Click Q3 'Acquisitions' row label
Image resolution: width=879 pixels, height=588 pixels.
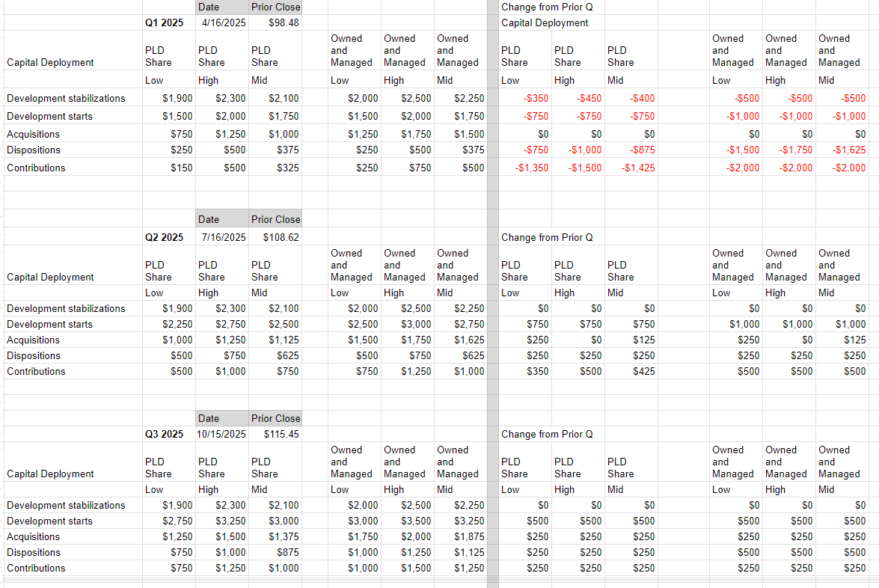[x=33, y=537]
